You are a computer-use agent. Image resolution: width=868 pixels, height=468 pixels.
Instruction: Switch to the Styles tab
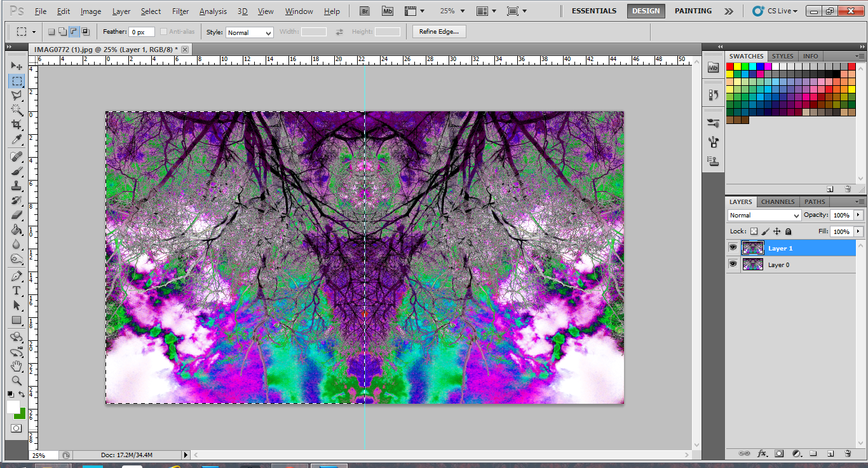(x=782, y=56)
